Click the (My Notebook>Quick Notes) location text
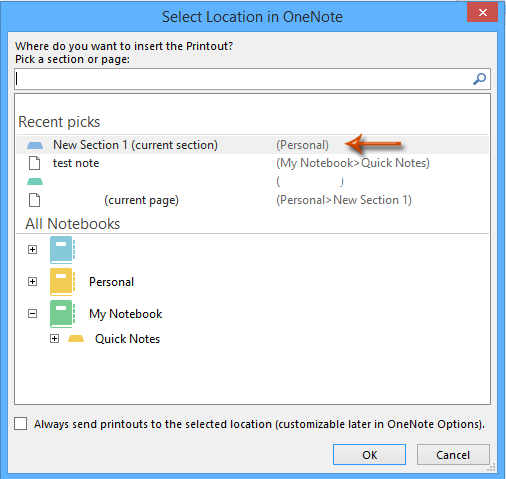 click(x=353, y=163)
